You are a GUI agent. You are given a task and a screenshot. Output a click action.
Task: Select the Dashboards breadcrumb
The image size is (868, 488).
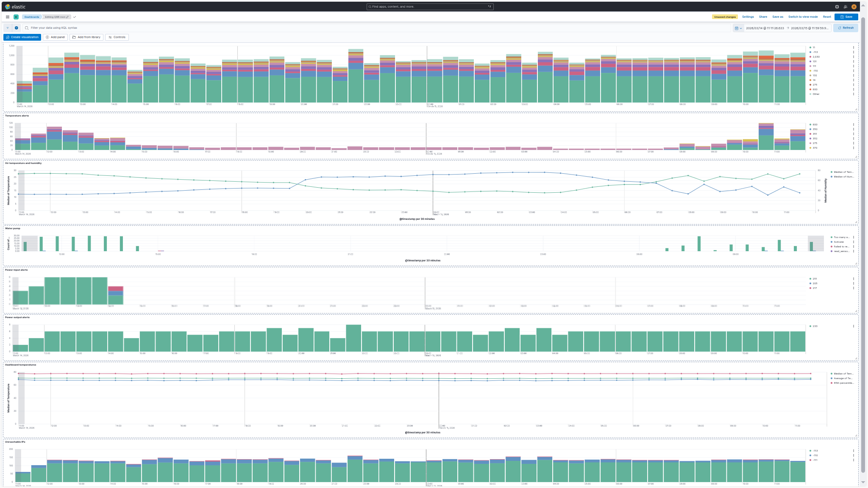click(x=32, y=17)
